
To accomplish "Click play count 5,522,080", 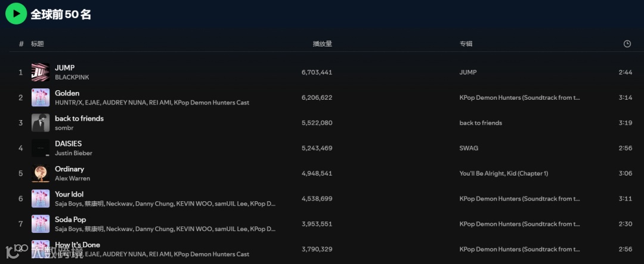I will pos(317,123).
